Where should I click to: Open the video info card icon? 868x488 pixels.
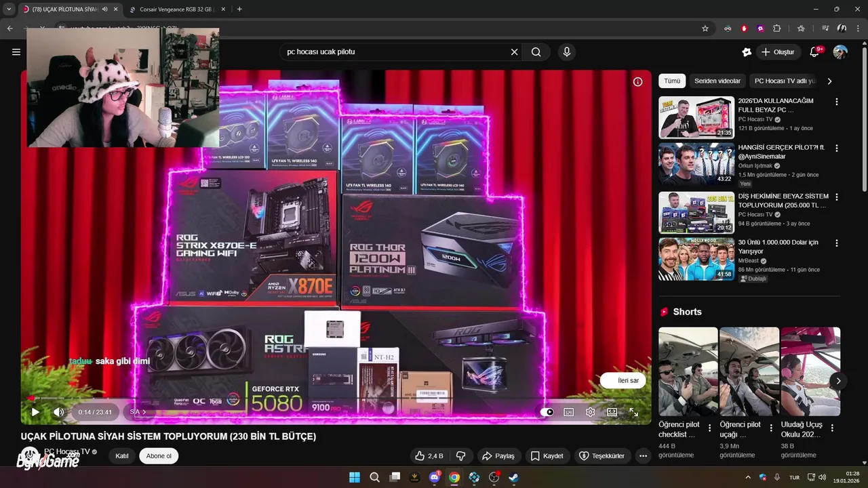pyautogui.click(x=637, y=81)
